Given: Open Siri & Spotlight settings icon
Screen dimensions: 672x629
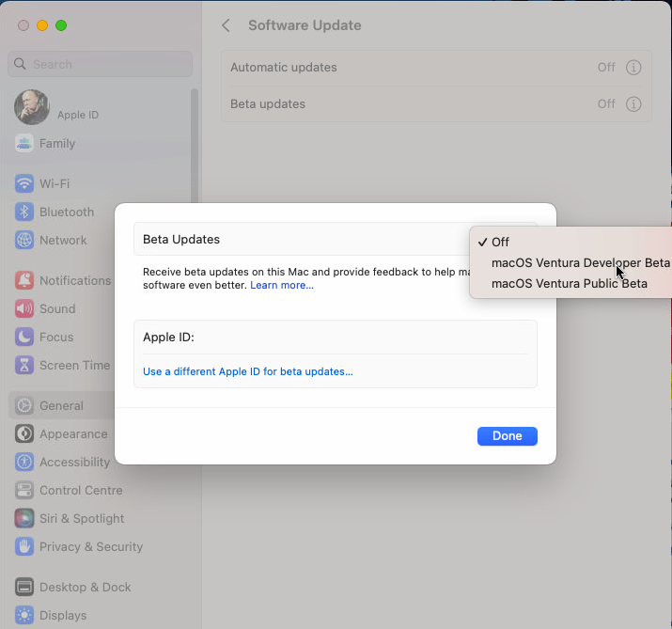Looking at the screenshot, I should point(24,518).
